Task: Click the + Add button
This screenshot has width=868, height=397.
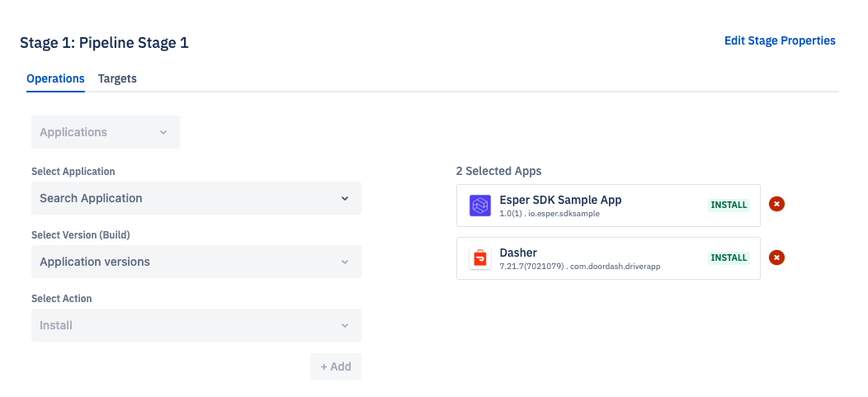Action: 336,366
